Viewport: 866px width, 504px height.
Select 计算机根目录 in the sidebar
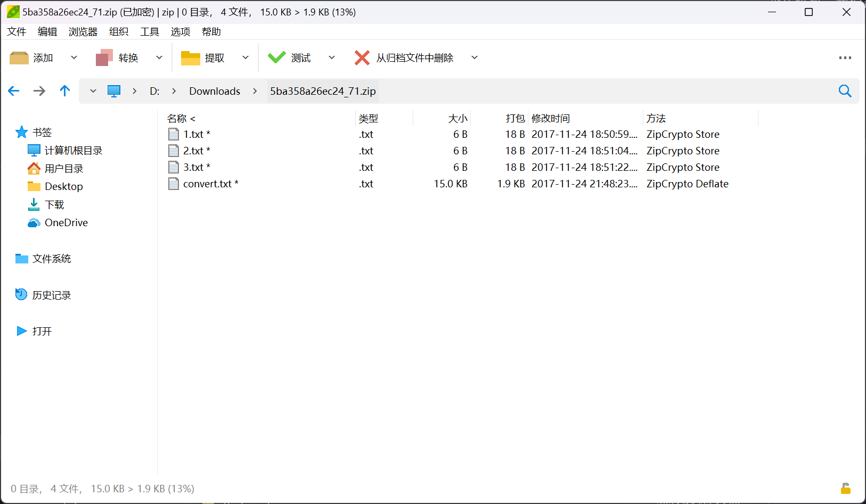point(73,150)
